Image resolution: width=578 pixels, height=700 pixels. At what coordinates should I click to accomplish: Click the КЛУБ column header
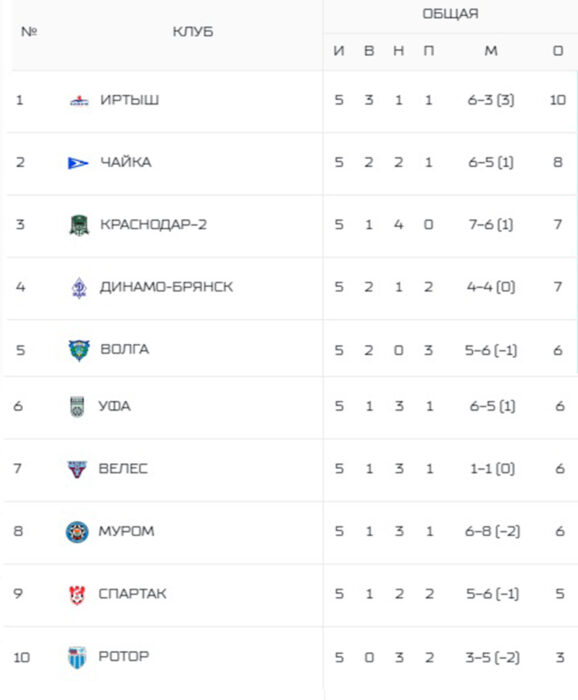[193, 32]
